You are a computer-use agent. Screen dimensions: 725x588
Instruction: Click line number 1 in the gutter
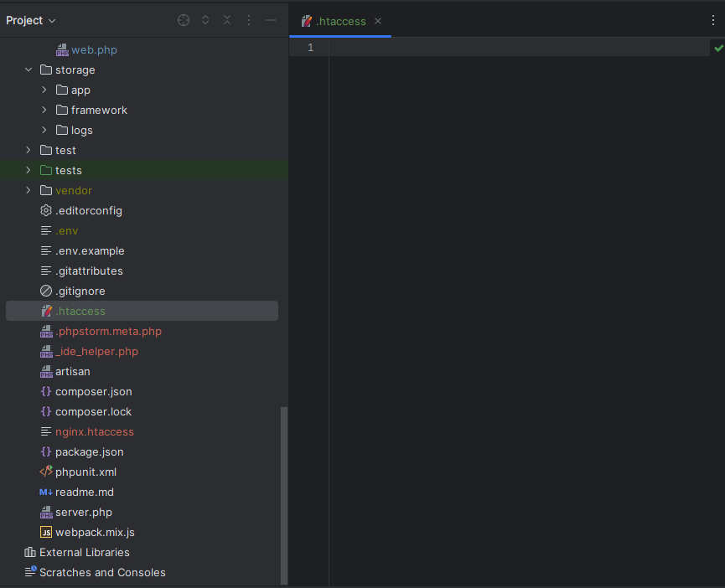tap(310, 48)
